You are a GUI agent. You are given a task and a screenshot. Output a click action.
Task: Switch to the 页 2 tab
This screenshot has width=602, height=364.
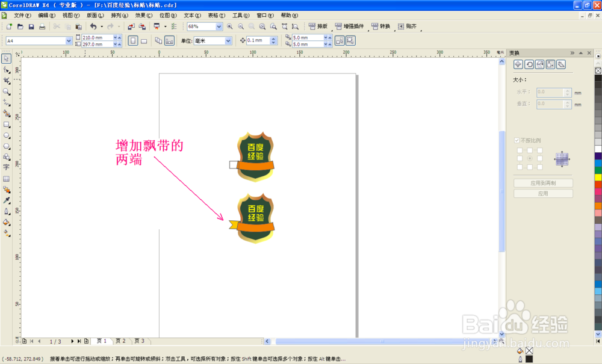point(120,341)
